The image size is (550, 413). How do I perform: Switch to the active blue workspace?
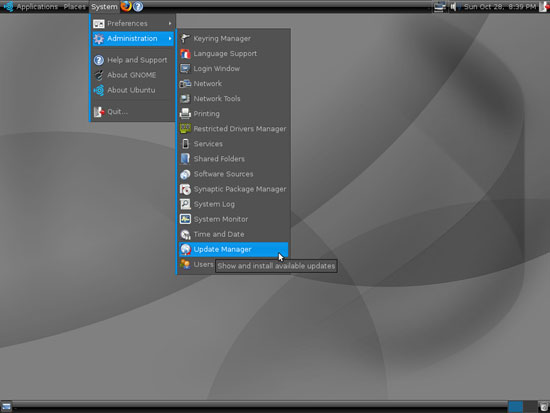pos(515,407)
